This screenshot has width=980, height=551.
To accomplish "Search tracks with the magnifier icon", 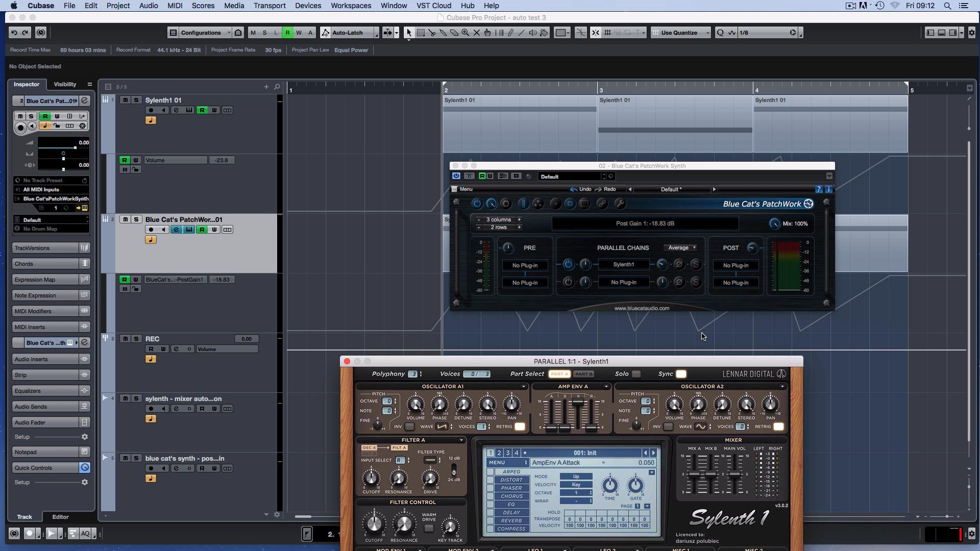I will coord(277,87).
